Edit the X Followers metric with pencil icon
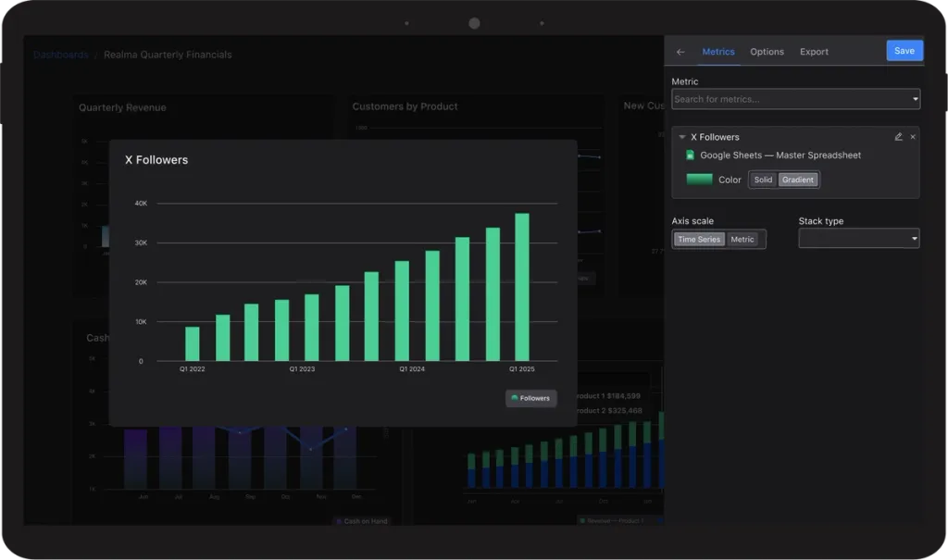Viewport: 948px width, 560px height. click(898, 137)
